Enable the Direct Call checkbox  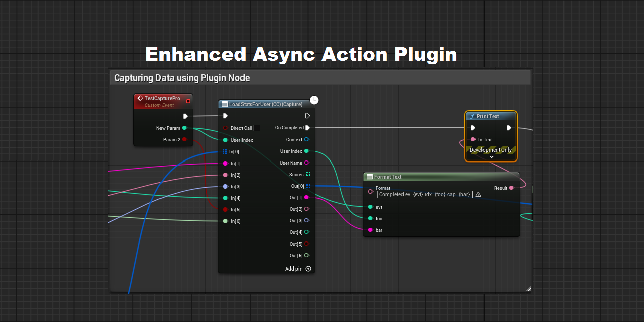tap(256, 128)
